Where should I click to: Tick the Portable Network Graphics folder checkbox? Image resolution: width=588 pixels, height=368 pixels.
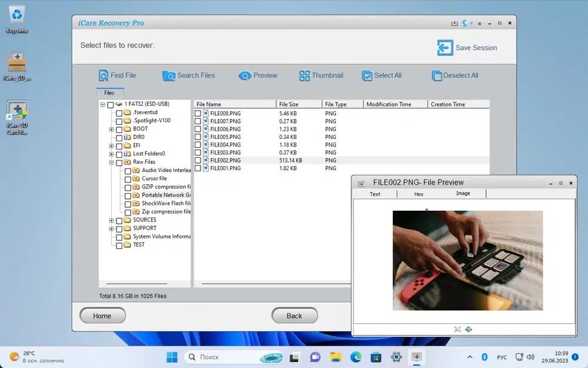(128, 195)
